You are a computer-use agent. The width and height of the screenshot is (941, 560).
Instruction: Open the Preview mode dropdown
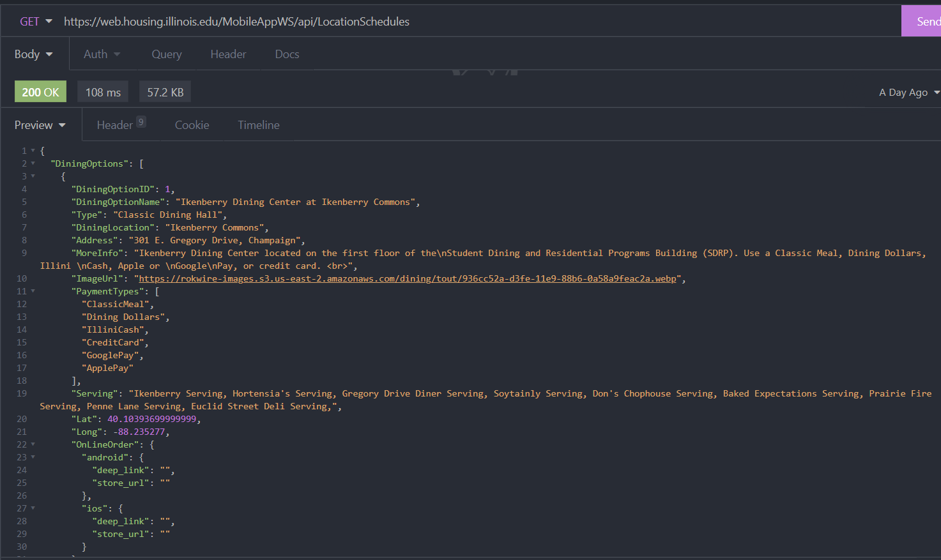[40, 125]
